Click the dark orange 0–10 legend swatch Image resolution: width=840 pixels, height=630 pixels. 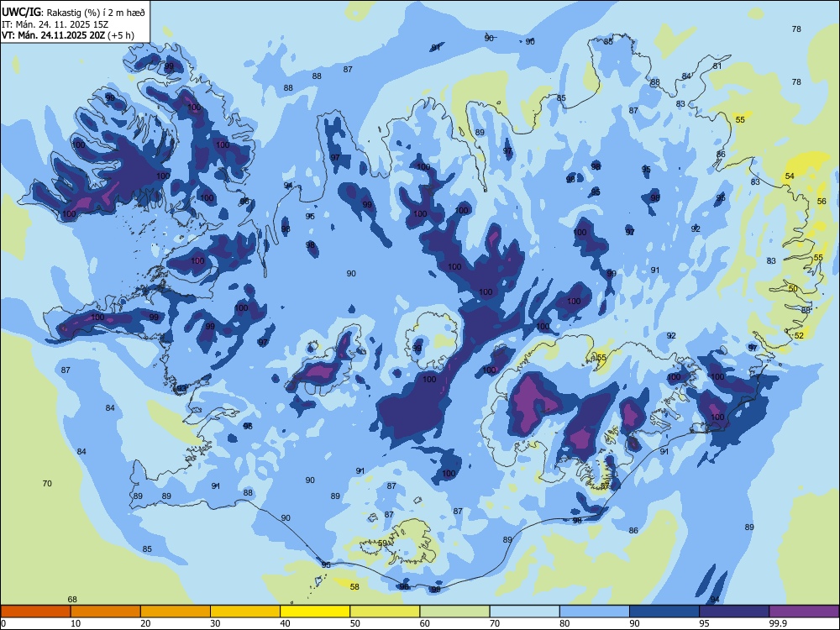[35, 612]
